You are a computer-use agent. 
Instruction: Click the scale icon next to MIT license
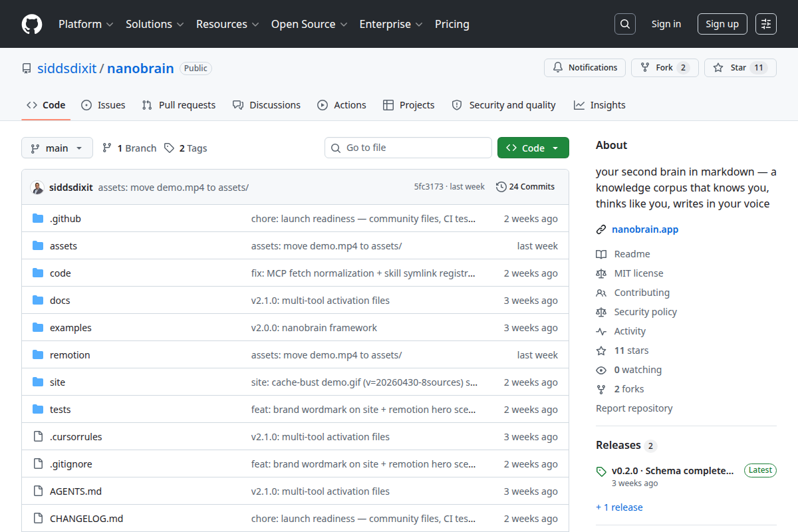[x=601, y=273]
